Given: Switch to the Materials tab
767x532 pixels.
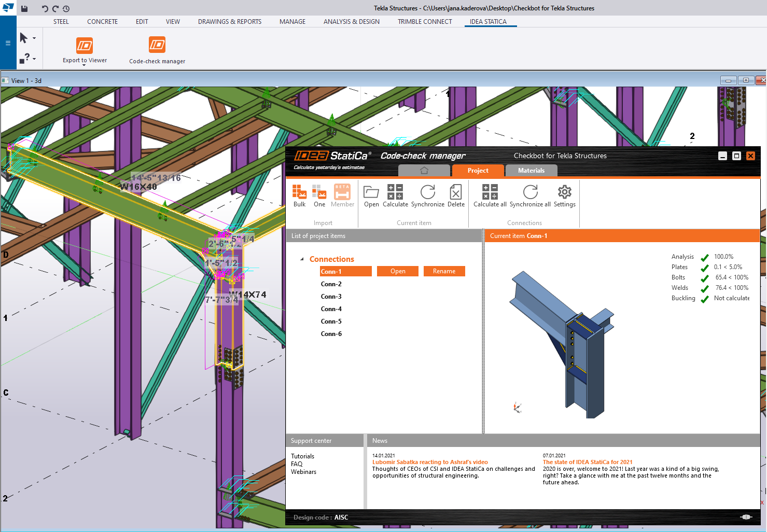Looking at the screenshot, I should coord(531,171).
